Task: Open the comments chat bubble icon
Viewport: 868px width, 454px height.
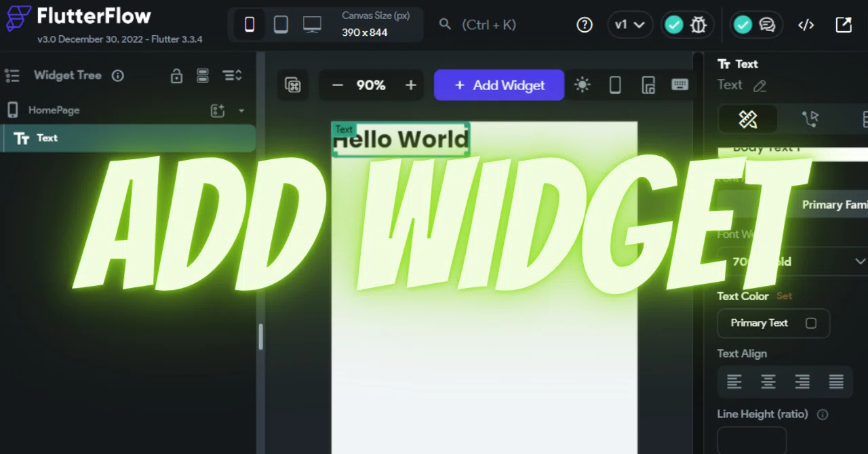Action: click(x=767, y=25)
